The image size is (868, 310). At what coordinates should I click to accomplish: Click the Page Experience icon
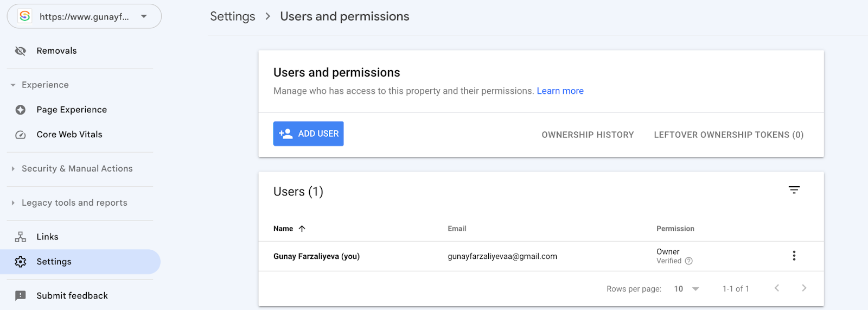point(21,110)
